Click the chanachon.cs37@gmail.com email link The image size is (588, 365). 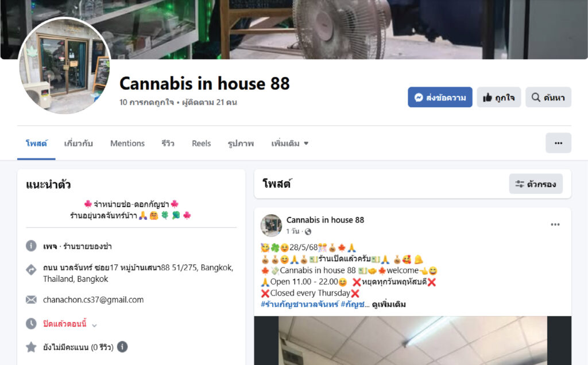point(94,300)
